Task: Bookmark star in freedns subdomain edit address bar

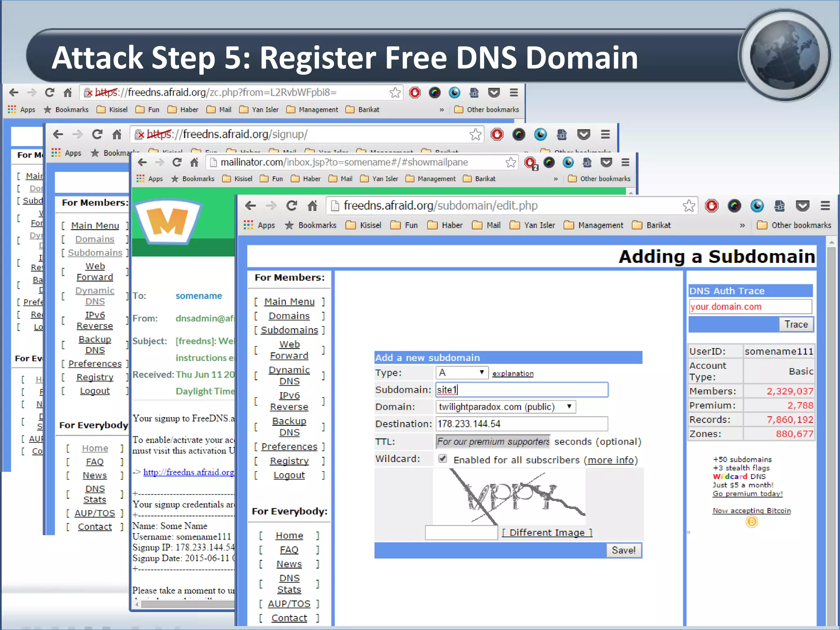Action: pyautogui.click(x=689, y=206)
